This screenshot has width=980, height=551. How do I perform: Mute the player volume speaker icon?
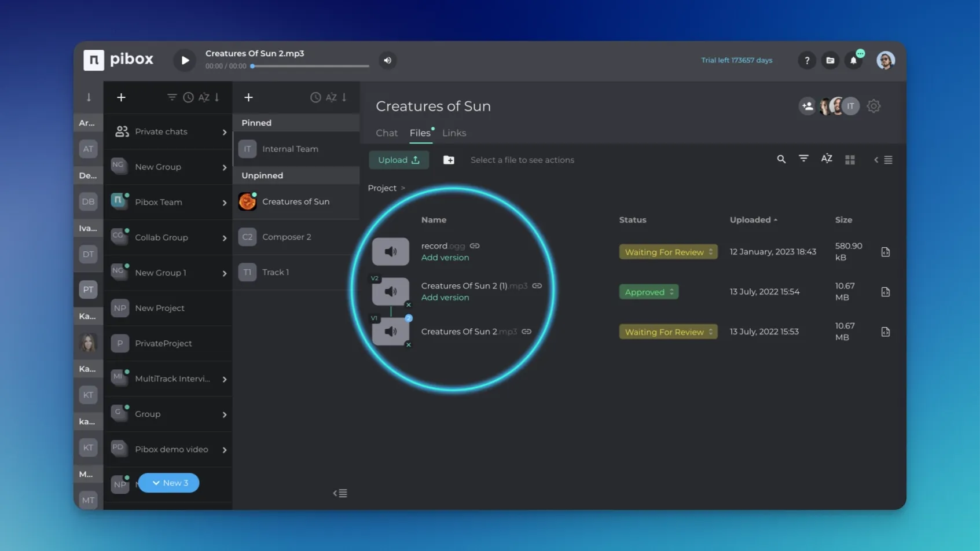pos(387,60)
